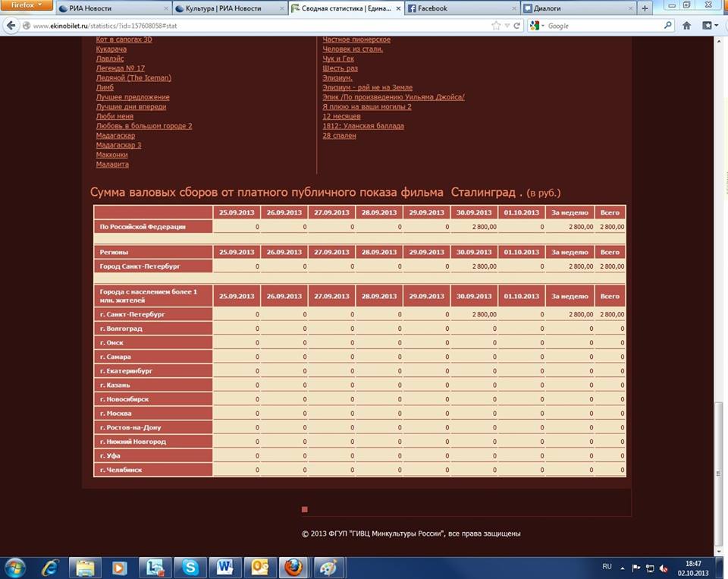This screenshot has height=579, width=728.
Task: Bookmark this page with the star icon
Action: tap(496, 26)
